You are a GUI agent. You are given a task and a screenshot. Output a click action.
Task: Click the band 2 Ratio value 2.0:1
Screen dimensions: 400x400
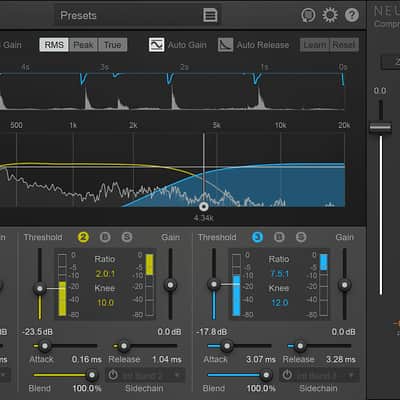tap(105, 274)
